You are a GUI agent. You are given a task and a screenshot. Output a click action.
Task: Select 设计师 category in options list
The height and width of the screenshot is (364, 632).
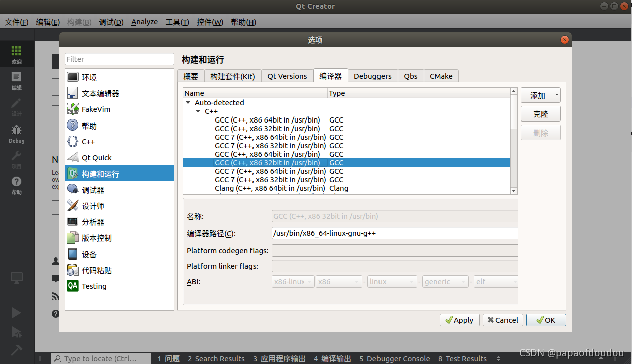[119, 206]
